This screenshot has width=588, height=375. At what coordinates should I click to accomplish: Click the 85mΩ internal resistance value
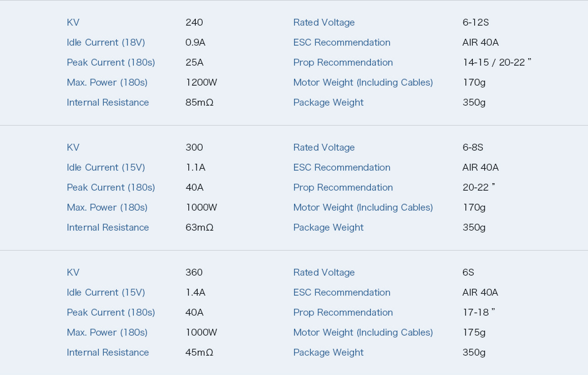200,102
